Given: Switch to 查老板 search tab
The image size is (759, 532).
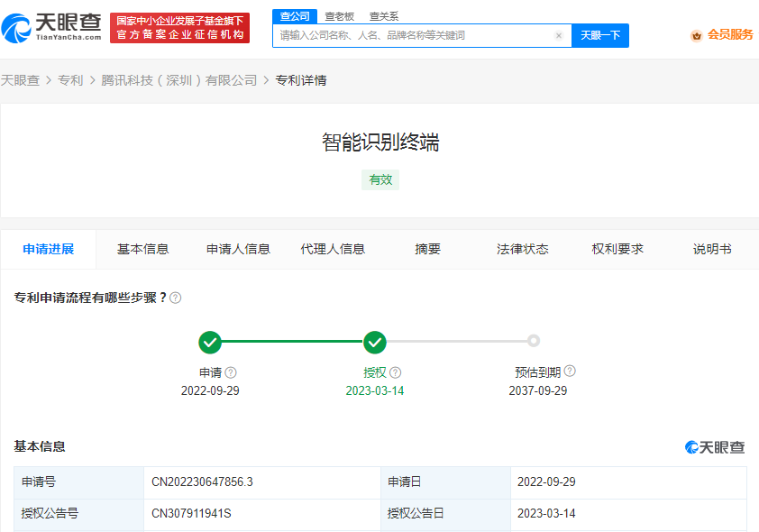Looking at the screenshot, I should click(x=340, y=16).
